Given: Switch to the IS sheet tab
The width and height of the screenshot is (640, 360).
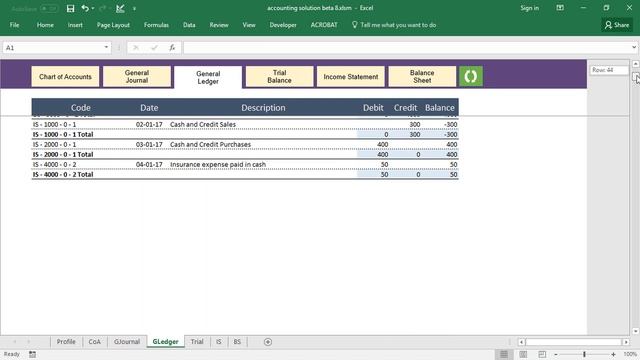Looking at the screenshot, I should pyautogui.click(x=218, y=342).
